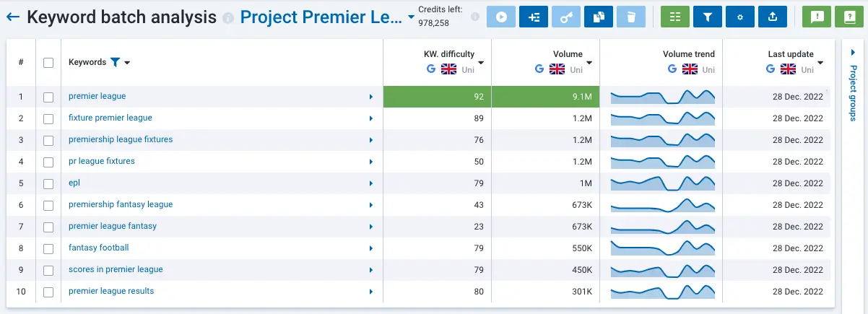Viewport: 868px width, 314px height.
Task: Open the feedback speech bubble icon
Action: 817,17
